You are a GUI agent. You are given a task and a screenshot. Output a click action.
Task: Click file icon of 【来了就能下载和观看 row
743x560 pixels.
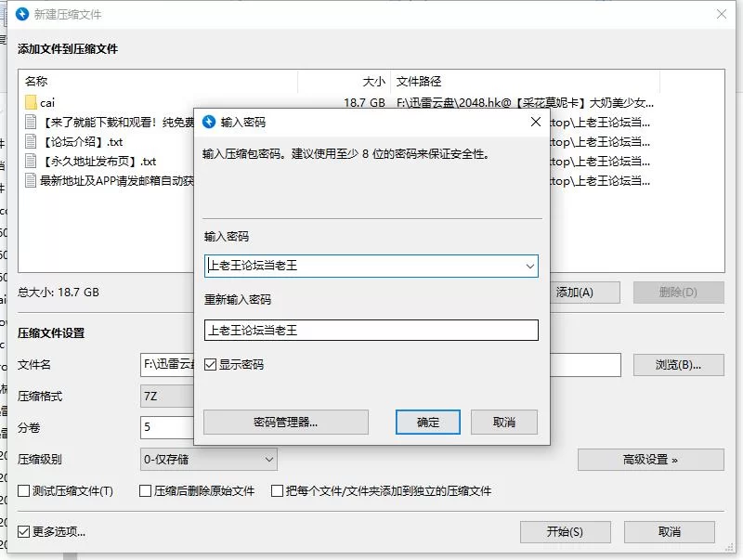(31, 122)
